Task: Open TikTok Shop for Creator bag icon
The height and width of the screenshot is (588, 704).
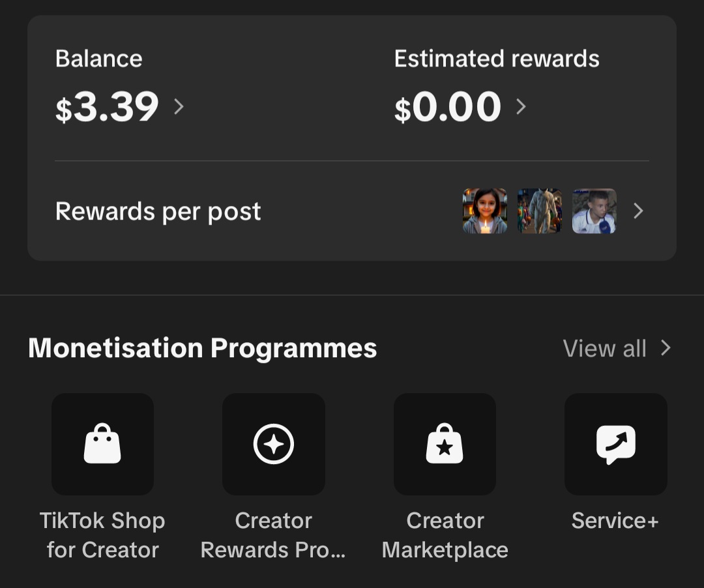Action: pos(102,444)
